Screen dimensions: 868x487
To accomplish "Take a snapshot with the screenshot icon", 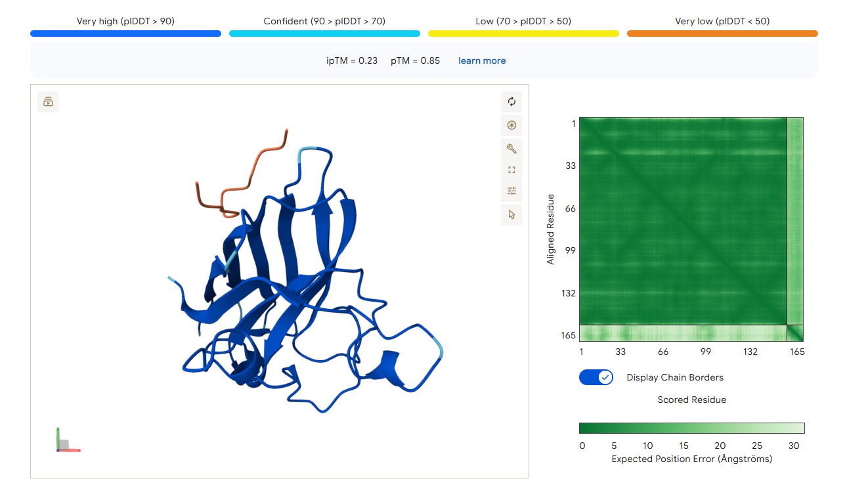I will [x=511, y=125].
